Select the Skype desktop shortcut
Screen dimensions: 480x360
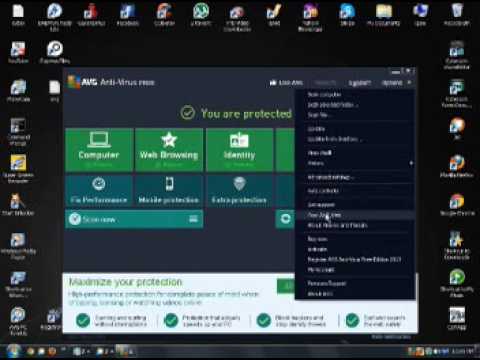pos(347,15)
